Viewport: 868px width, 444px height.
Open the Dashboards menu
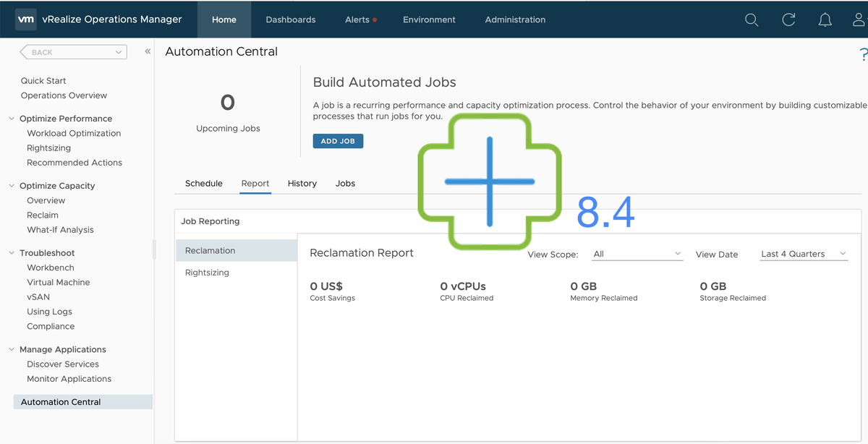coord(291,20)
